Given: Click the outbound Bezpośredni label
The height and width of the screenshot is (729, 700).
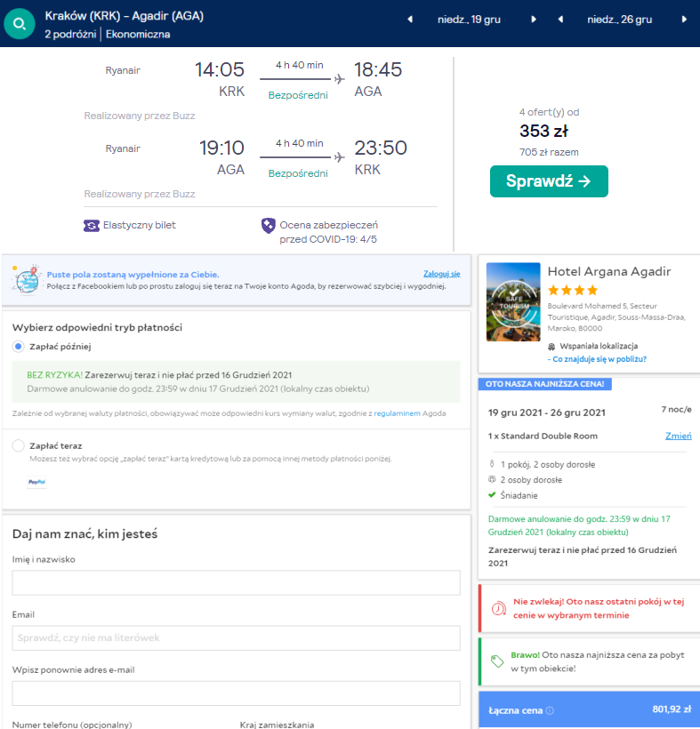Looking at the screenshot, I should 298,95.
